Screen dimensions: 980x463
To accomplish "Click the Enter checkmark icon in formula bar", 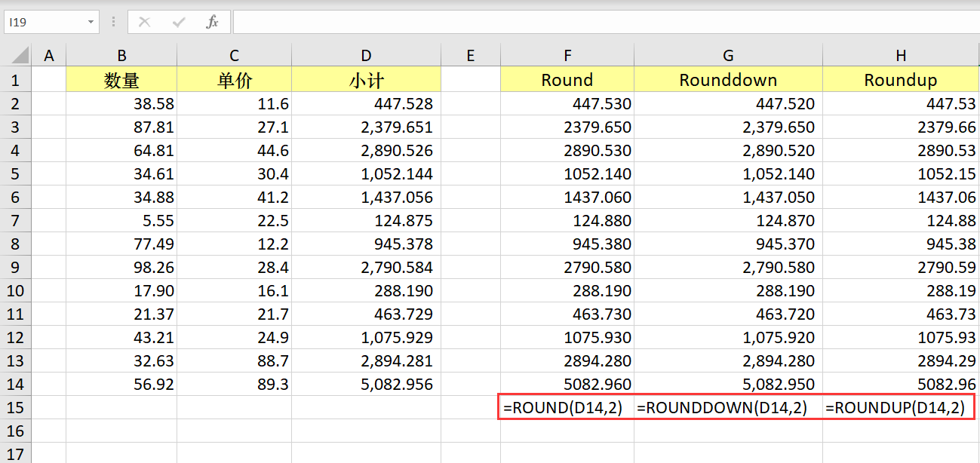I will pos(179,22).
